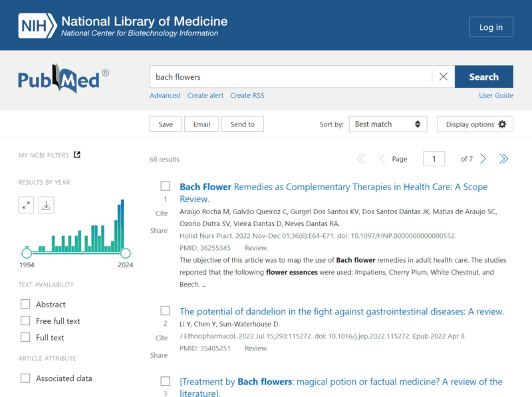The height and width of the screenshot is (397, 532).
Task: Tick the Free full text checkbox
Action: 25,321
